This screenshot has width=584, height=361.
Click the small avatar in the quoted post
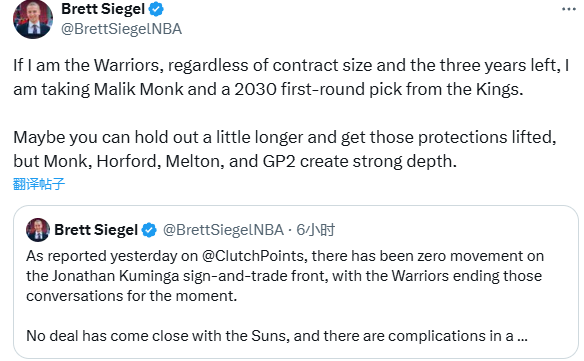38,230
